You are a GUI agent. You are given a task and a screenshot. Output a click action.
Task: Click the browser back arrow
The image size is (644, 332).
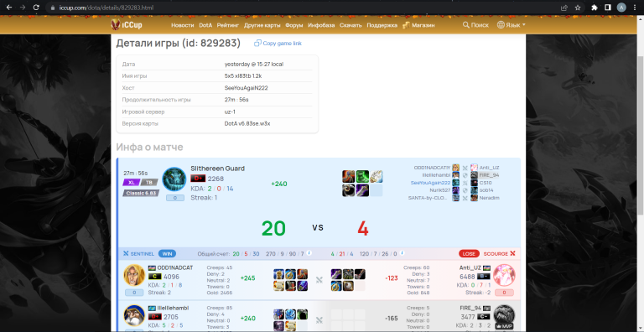pos(9,8)
